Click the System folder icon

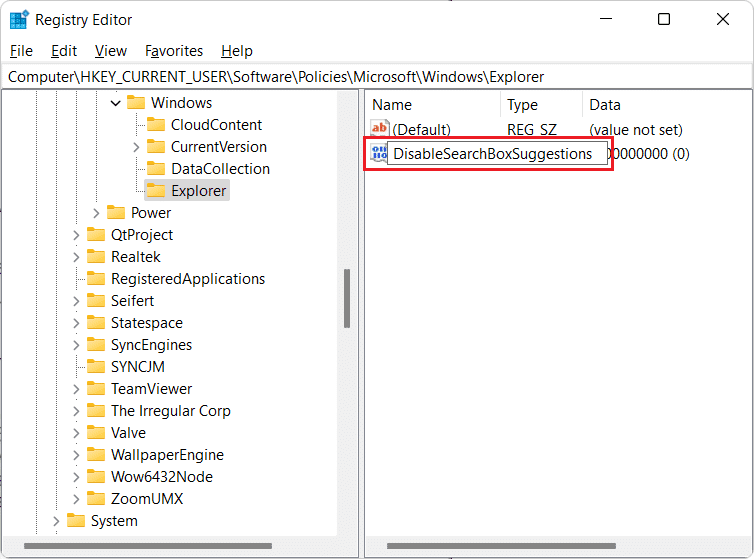pyautogui.click(x=76, y=521)
